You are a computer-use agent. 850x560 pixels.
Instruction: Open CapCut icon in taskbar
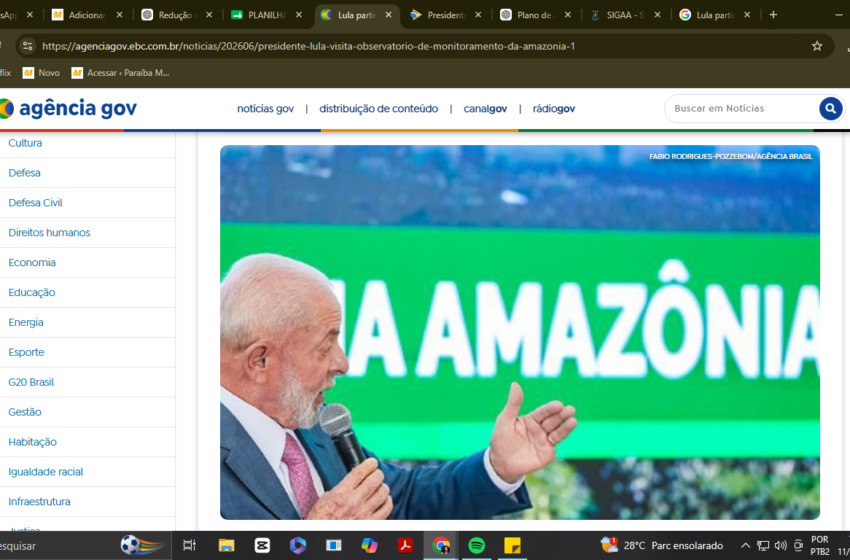pyautogui.click(x=262, y=545)
